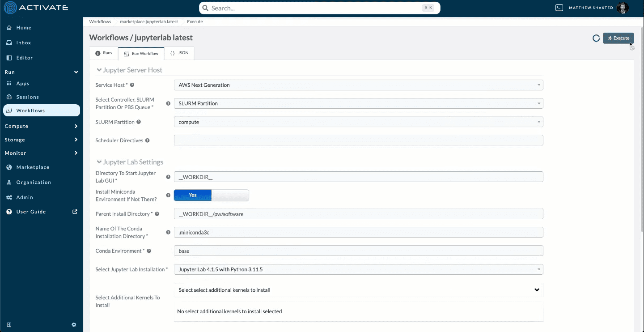Viewport: 644px width, 332px height.
Task: Click help icon beside Conda Environment
Action: coord(149,251)
